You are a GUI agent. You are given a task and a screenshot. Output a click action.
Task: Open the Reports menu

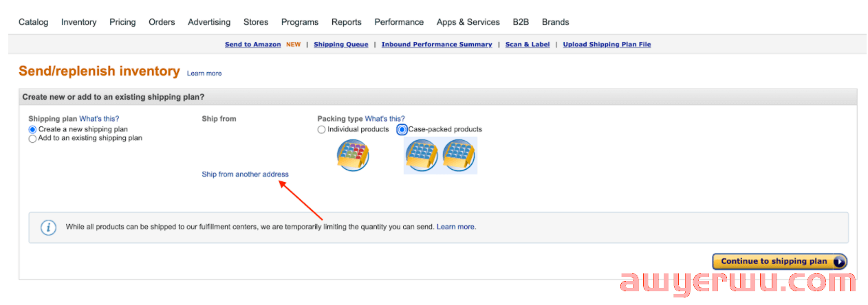[347, 22]
